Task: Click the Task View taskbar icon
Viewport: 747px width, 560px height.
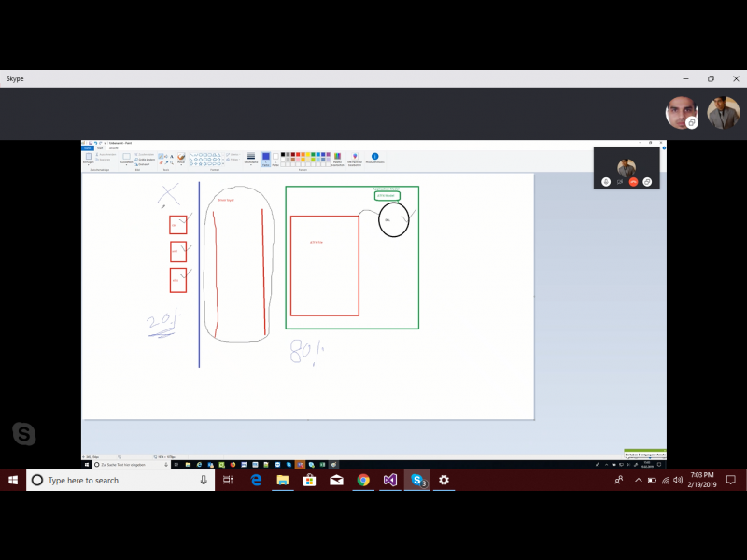Action: coord(227,480)
